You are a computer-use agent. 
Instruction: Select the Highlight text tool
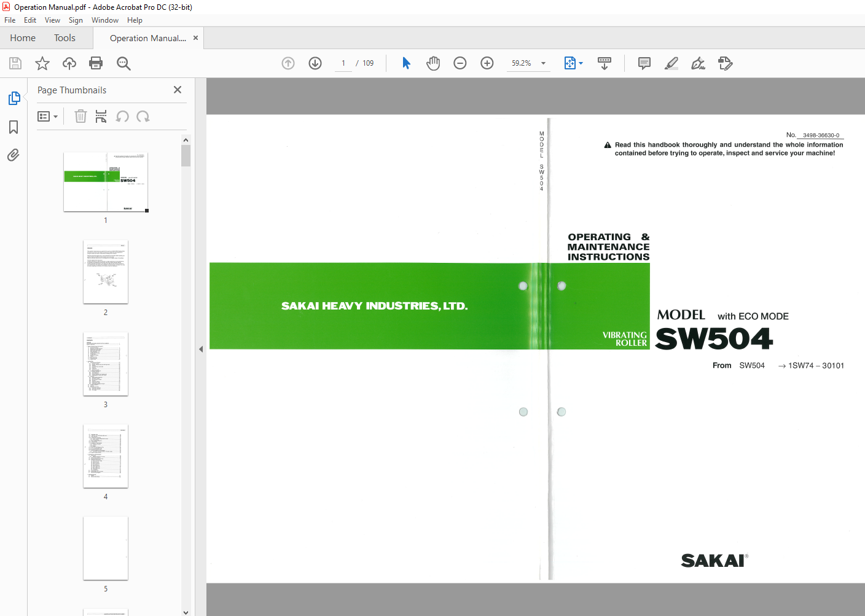point(671,63)
